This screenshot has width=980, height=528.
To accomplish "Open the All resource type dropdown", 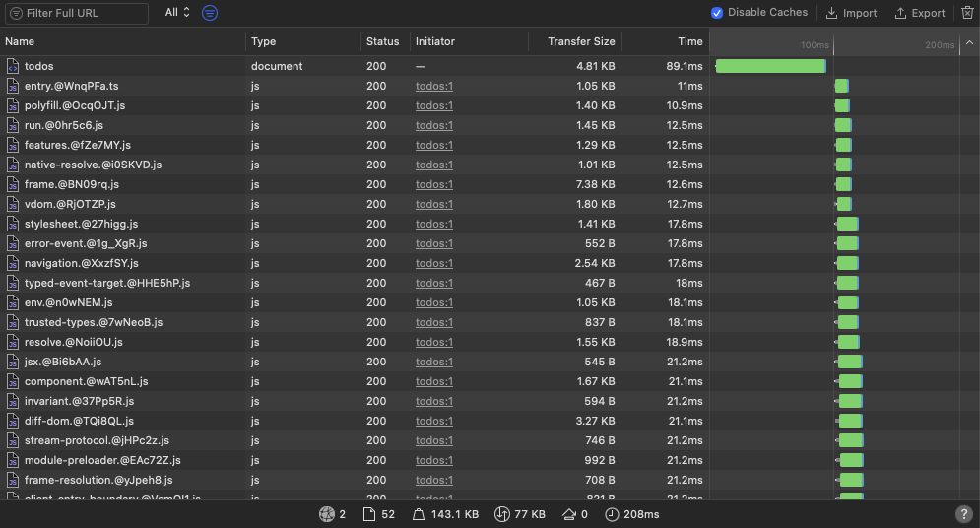I will tap(177, 13).
